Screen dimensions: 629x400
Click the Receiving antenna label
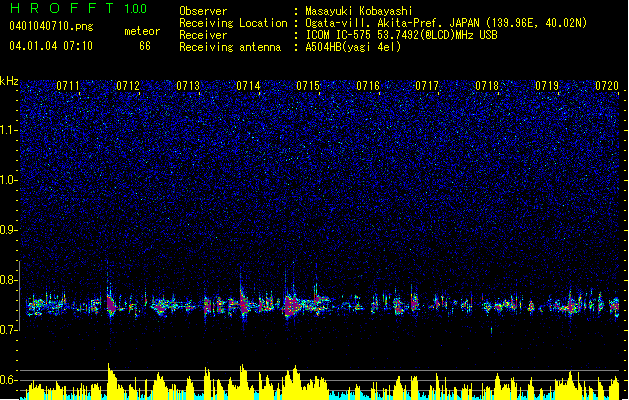pyautogui.click(x=230, y=47)
